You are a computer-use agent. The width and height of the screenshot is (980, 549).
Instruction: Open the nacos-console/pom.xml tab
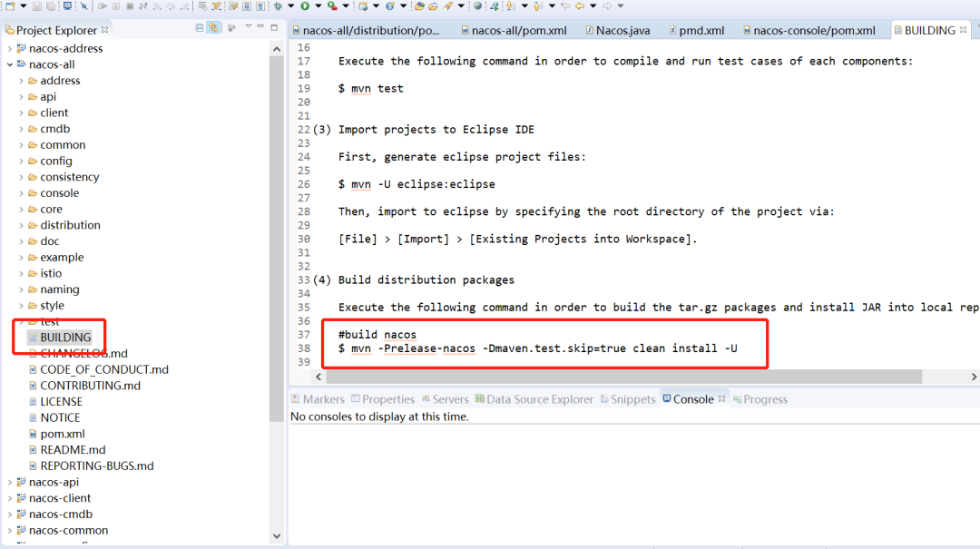coord(808,30)
